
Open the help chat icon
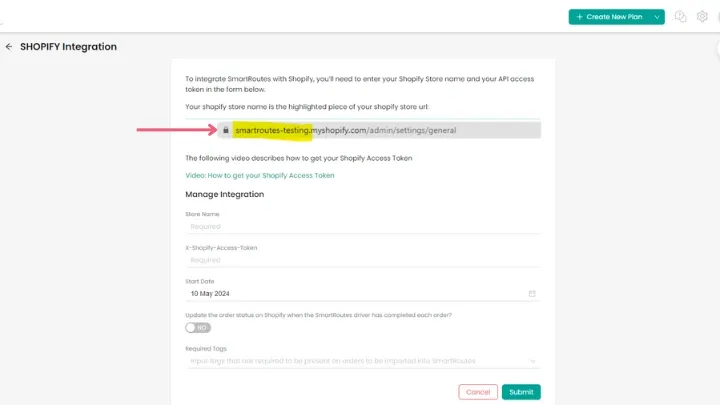tap(681, 17)
